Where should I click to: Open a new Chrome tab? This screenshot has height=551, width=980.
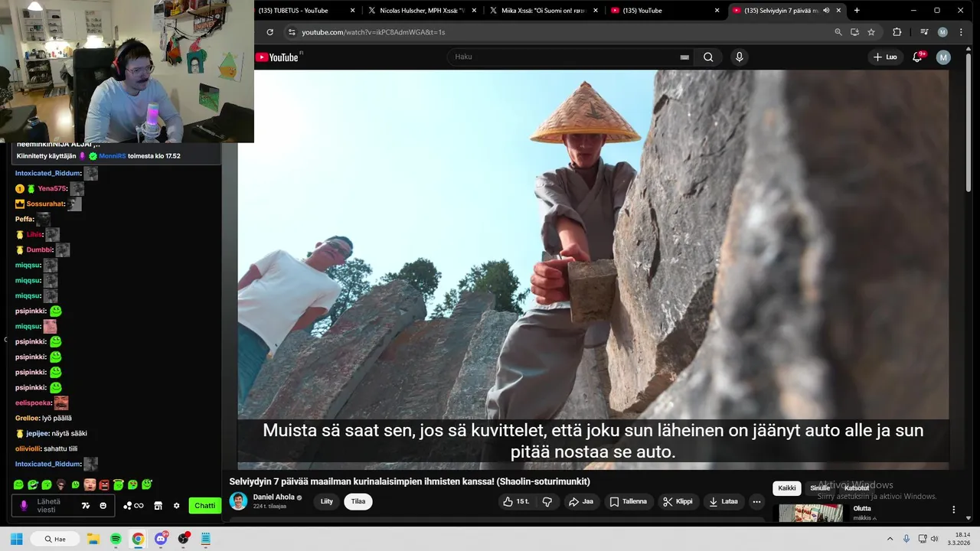click(856, 10)
